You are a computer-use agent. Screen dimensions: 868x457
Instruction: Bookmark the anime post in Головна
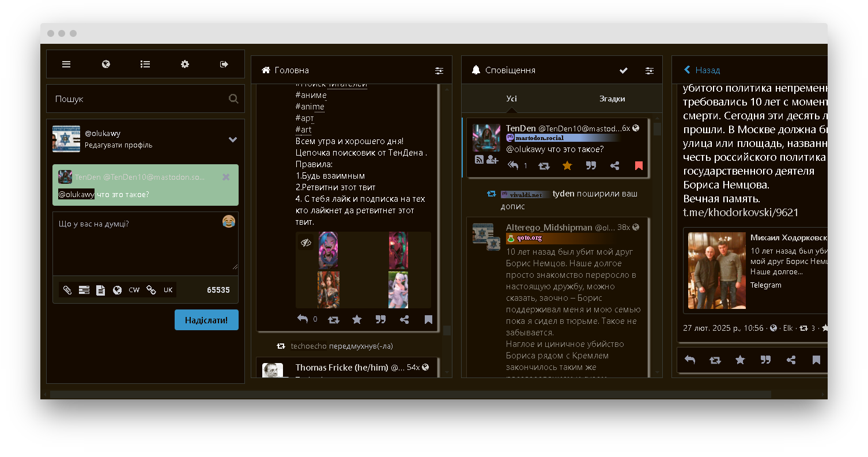(428, 319)
